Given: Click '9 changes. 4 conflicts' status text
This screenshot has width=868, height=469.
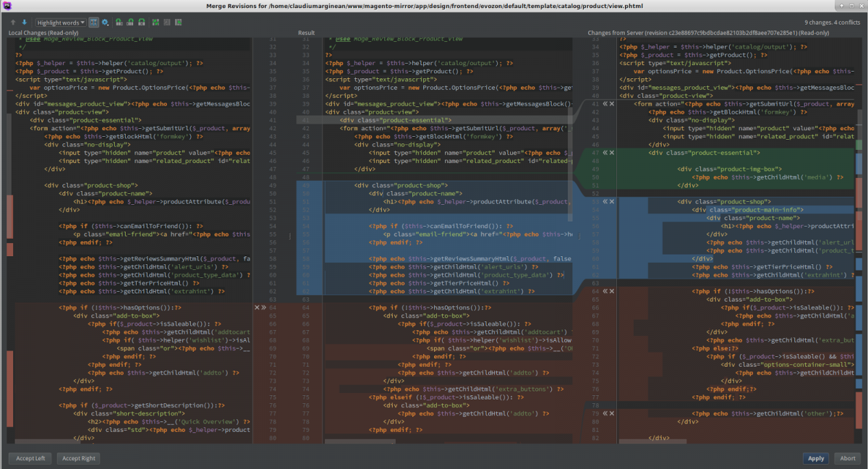Looking at the screenshot, I should (x=830, y=23).
